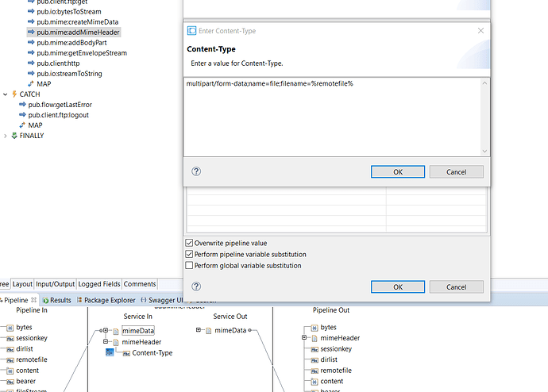The height and width of the screenshot is (392, 548).
Task: Click mimeHeader document icon in Pipeline Out
Action: tap(315, 338)
